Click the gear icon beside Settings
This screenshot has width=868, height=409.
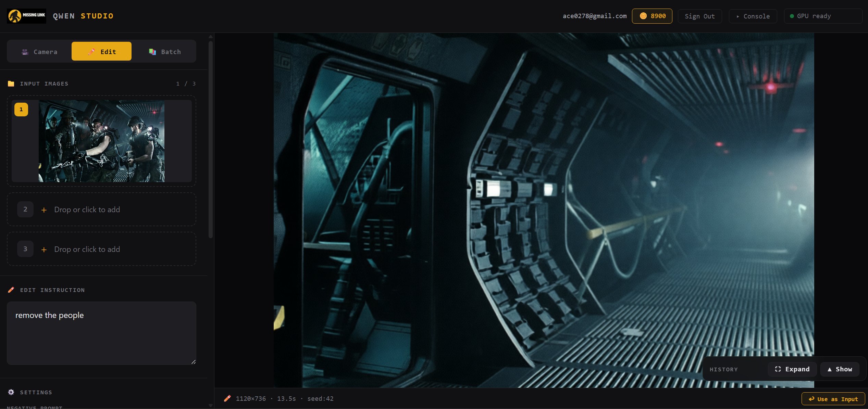(x=11, y=392)
